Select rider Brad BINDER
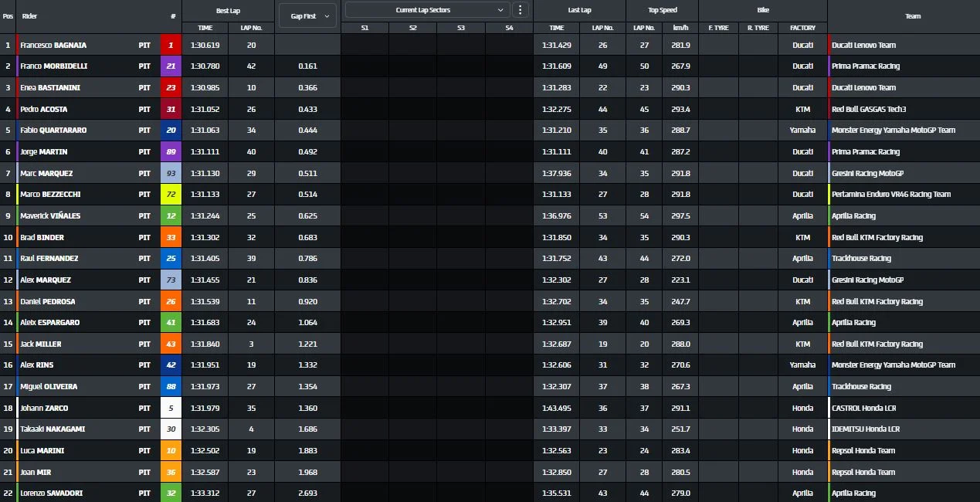980x502 pixels. click(x=42, y=238)
